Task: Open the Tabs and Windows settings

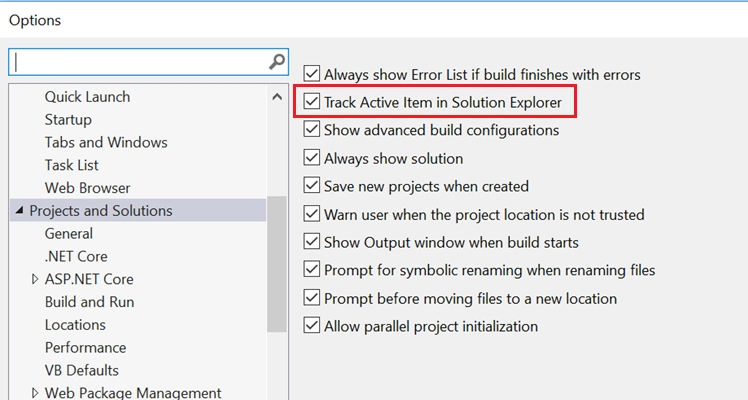Action: coord(106,142)
